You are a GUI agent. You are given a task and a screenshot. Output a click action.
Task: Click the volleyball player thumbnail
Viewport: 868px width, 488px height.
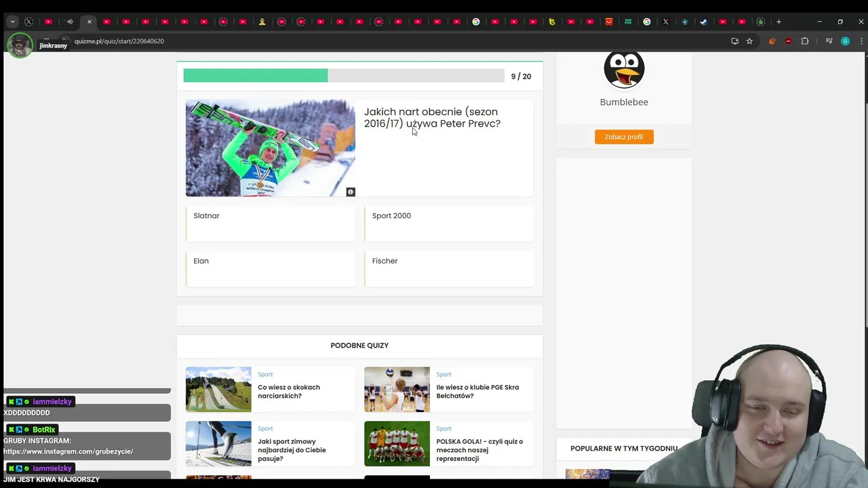tap(397, 390)
